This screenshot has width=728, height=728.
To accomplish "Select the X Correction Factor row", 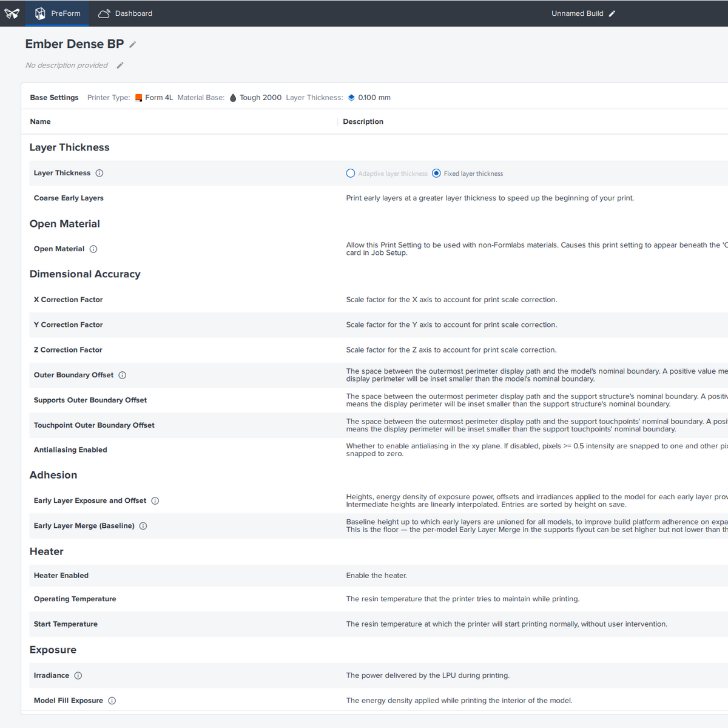I will coord(379,300).
